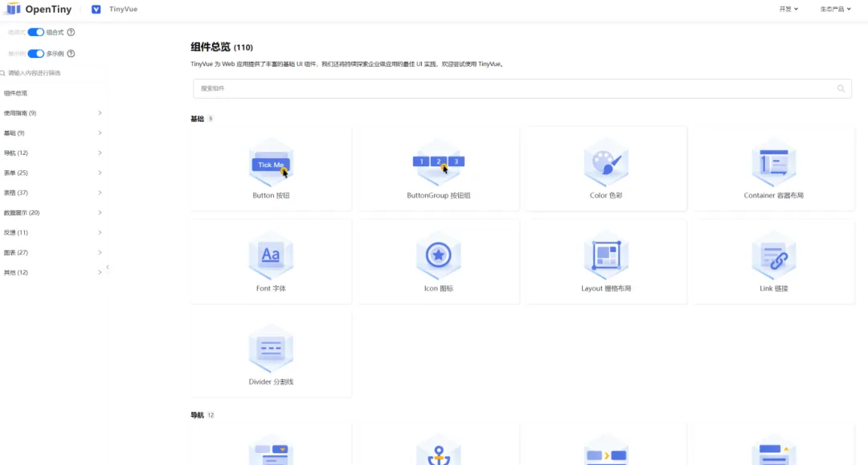Toggle the 单示例/多示例 demo switch
The width and height of the screenshot is (868, 465).
[x=36, y=54]
